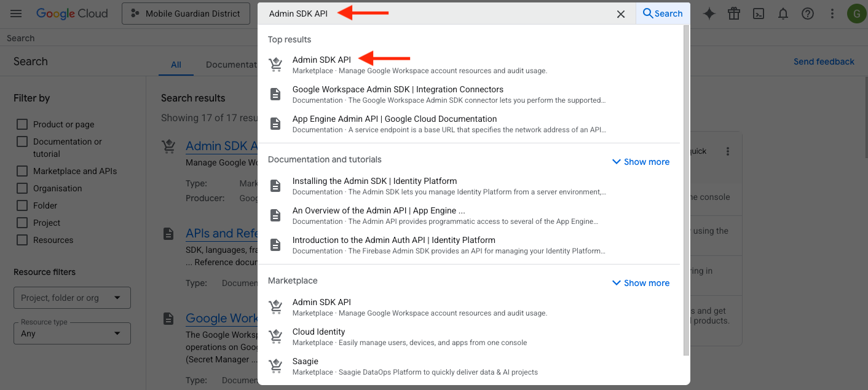Screen dimensions: 868x390
Task: Check the Folder filter checkbox
Action: point(22,205)
